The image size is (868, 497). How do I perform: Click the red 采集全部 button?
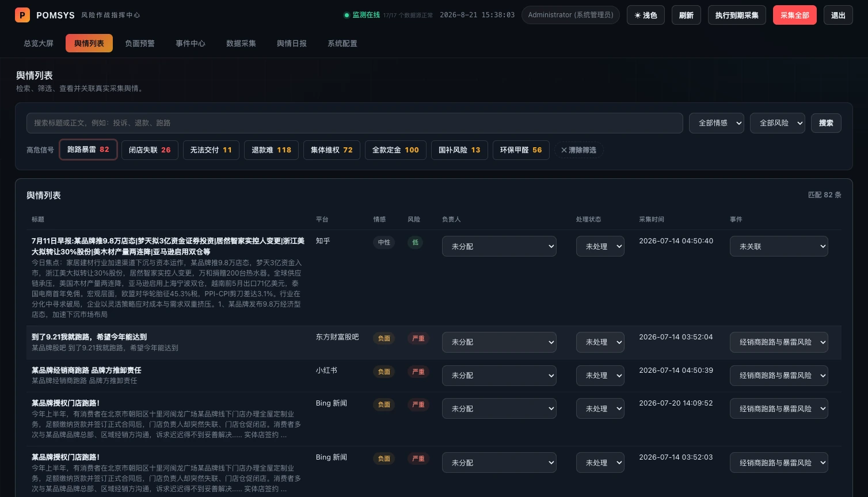click(x=795, y=15)
